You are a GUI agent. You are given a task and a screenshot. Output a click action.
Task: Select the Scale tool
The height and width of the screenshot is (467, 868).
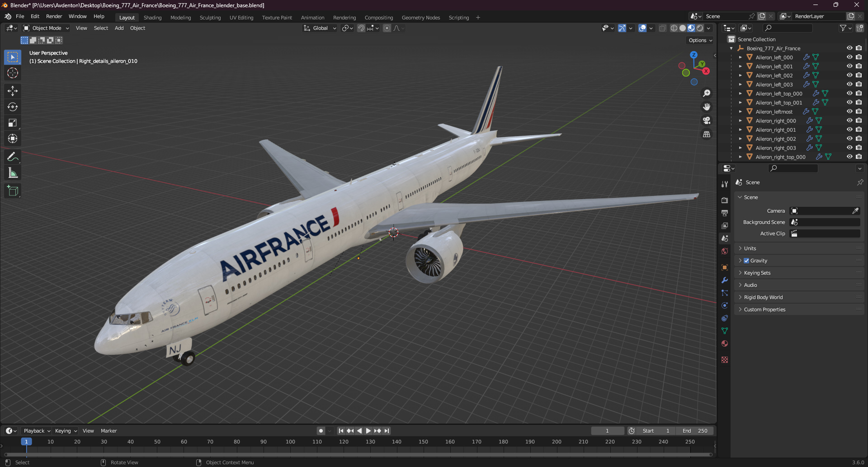[13, 123]
